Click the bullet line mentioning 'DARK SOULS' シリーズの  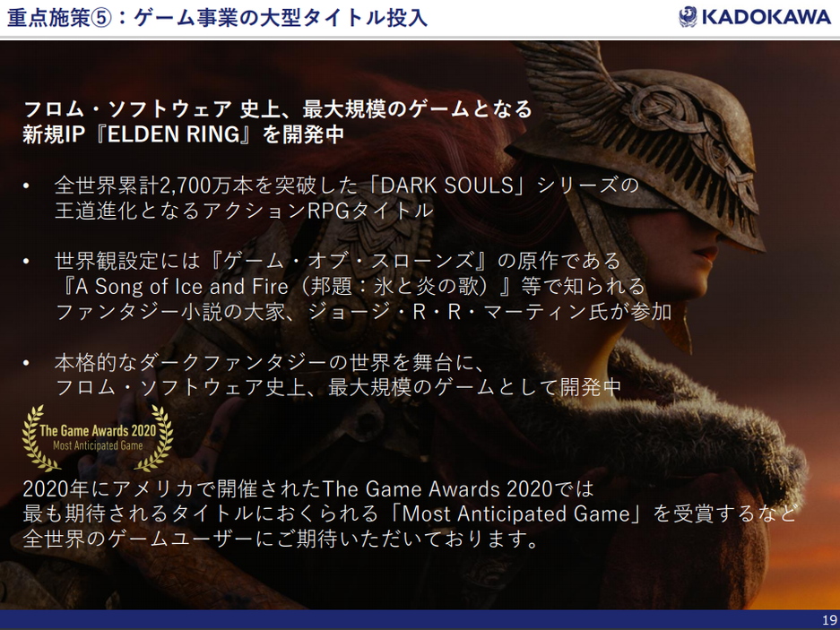[347, 186]
